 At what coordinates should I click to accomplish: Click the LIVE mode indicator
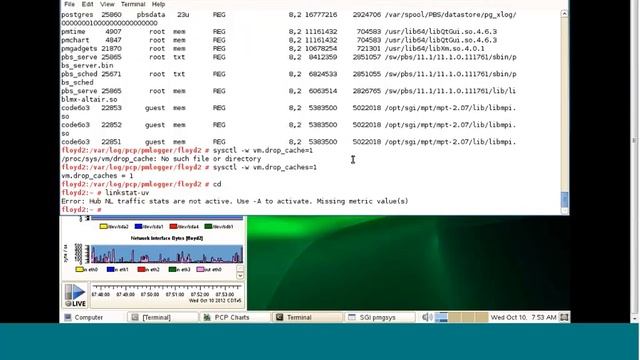click(x=76, y=304)
